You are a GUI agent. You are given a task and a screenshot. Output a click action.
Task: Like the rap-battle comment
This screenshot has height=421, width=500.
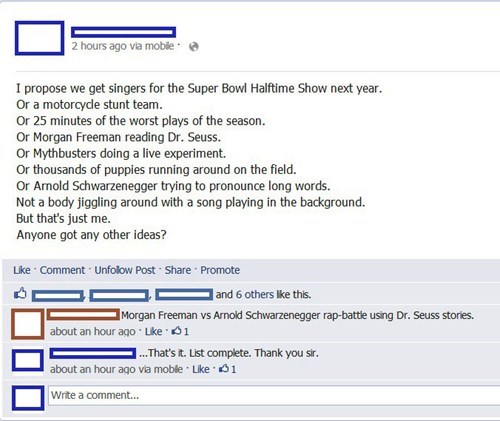tap(154, 331)
